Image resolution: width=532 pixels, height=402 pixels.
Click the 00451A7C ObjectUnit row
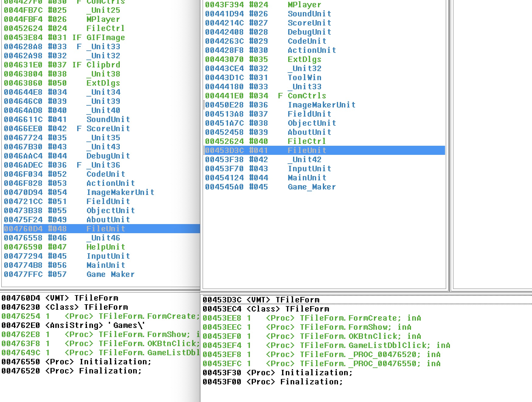(325, 123)
